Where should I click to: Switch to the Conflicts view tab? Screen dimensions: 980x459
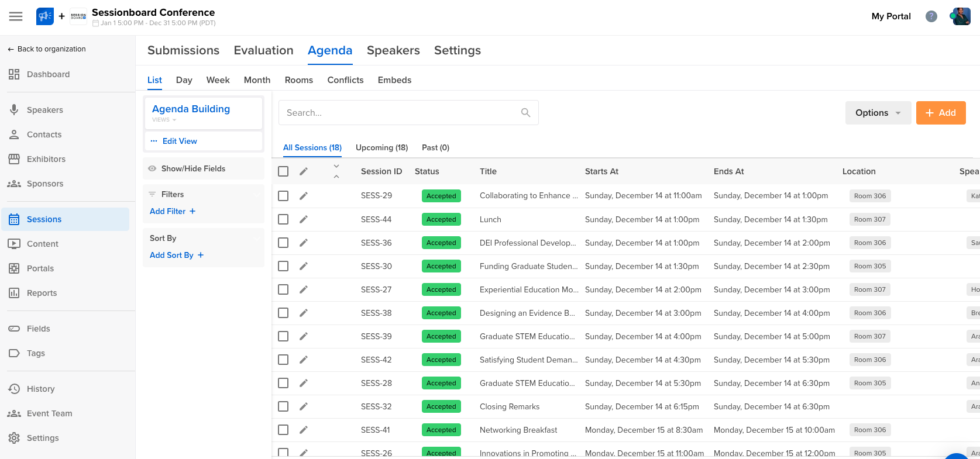345,80
